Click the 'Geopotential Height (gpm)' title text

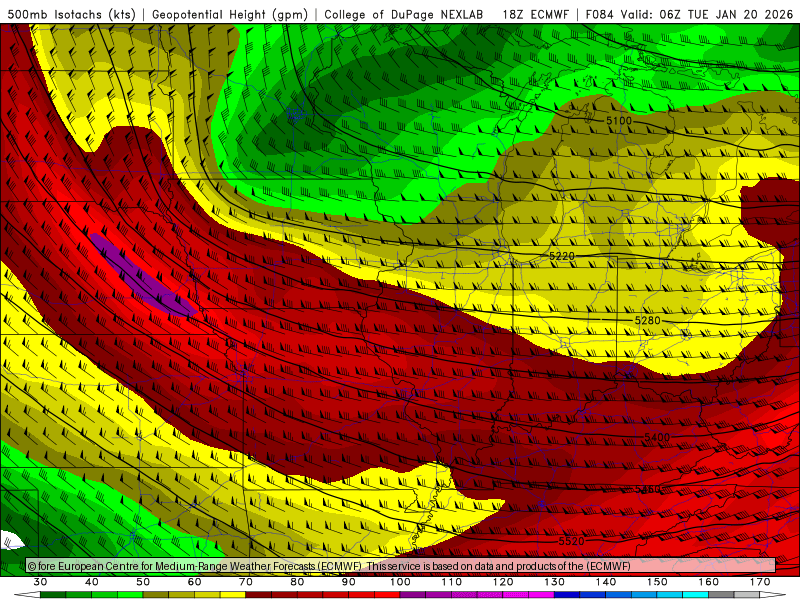point(230,14)
